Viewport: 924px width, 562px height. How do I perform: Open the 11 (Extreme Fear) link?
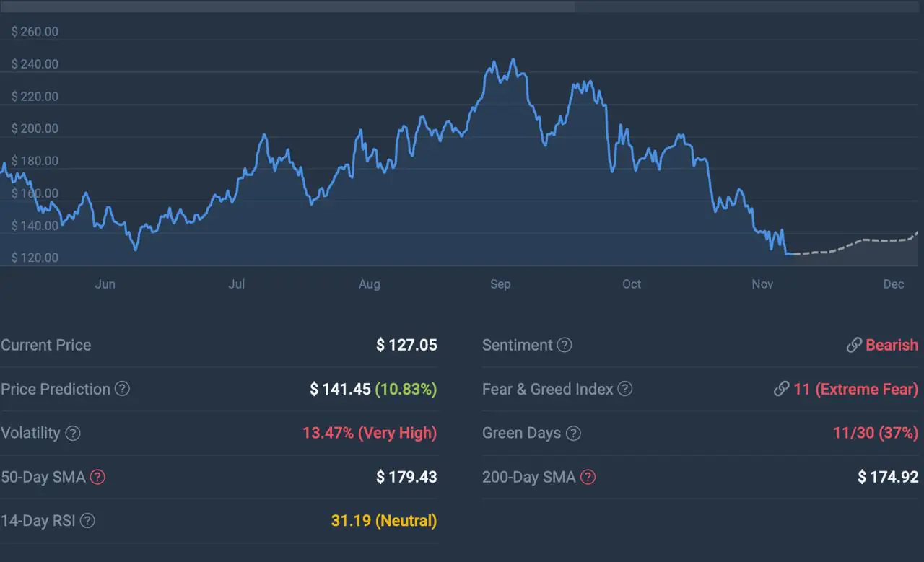pos(855,389)
